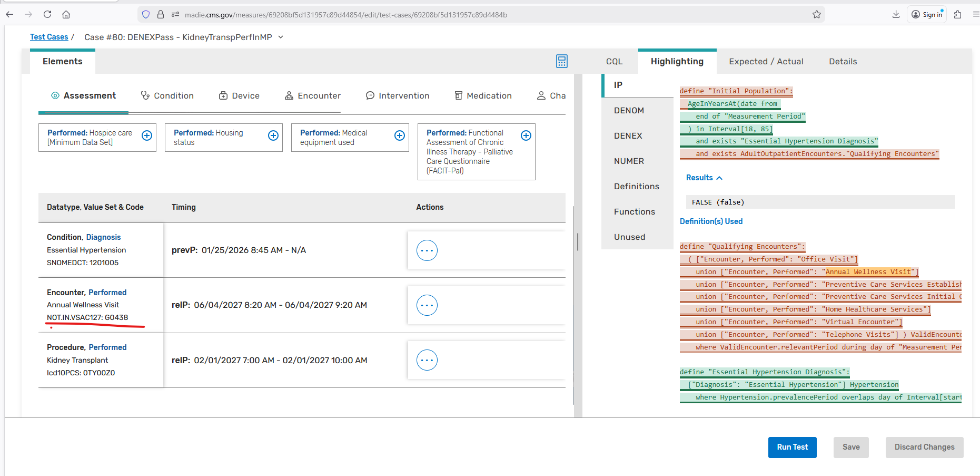
Task: Go back via Test Cases breadcrumb link
Action: click(x=49, y=37)
